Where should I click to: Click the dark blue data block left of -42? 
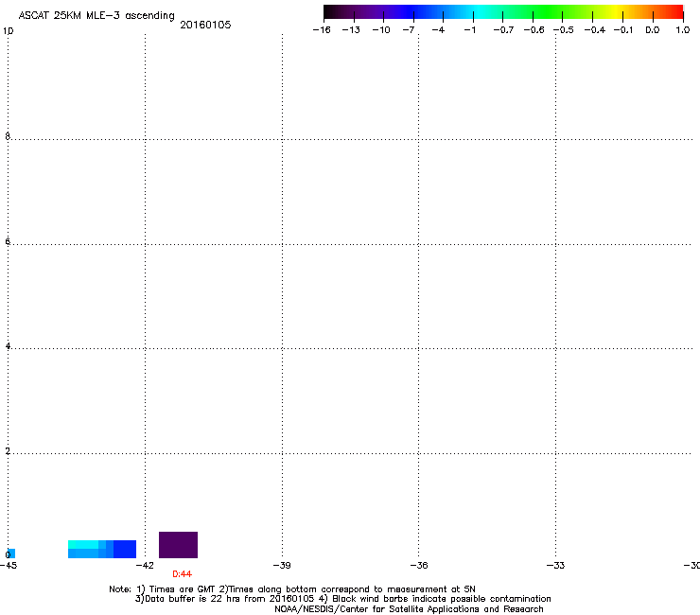125,550
